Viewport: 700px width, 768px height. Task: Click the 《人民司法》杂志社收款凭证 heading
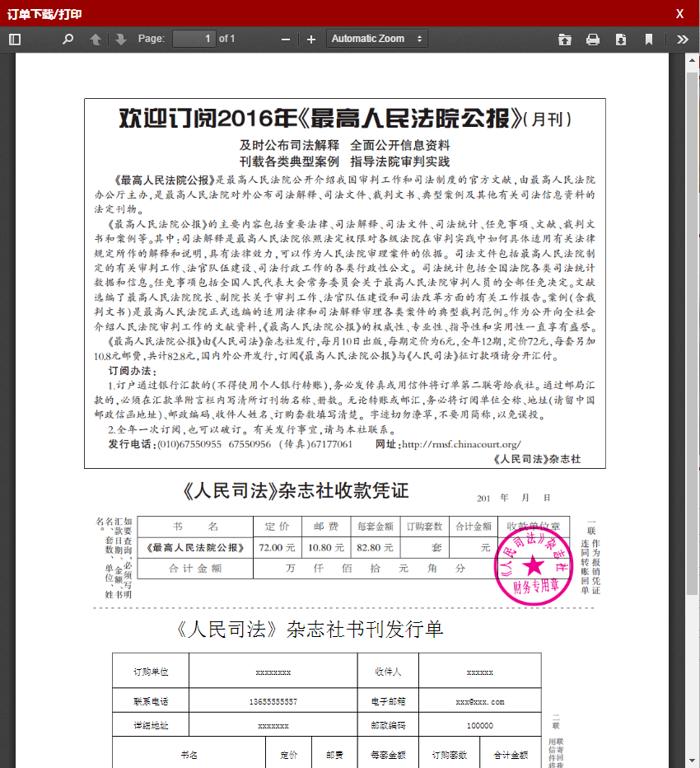tap(296, 491)
